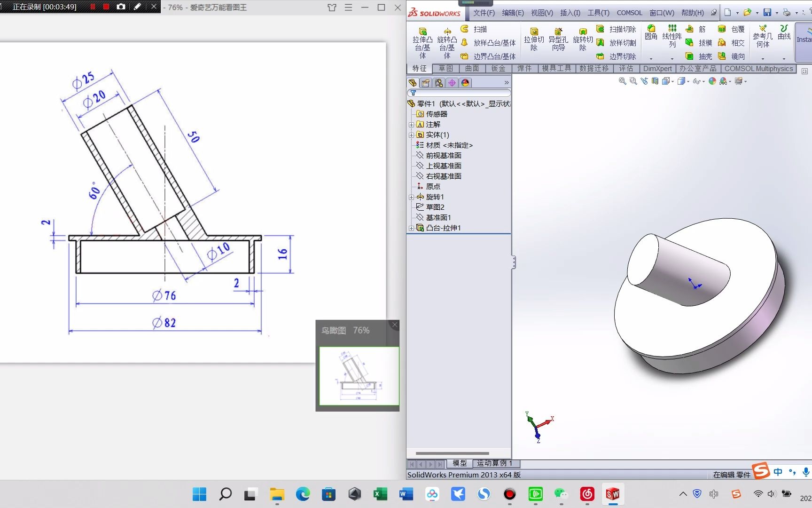
Task: Select the 草图2 sketch in the tree
Action: tap(436, 207)
